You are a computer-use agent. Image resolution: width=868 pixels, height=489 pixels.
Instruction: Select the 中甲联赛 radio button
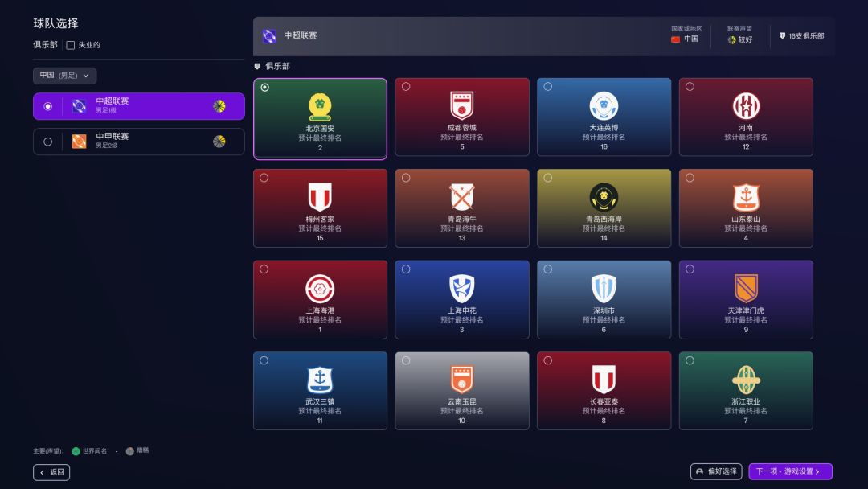pos(48,142)
